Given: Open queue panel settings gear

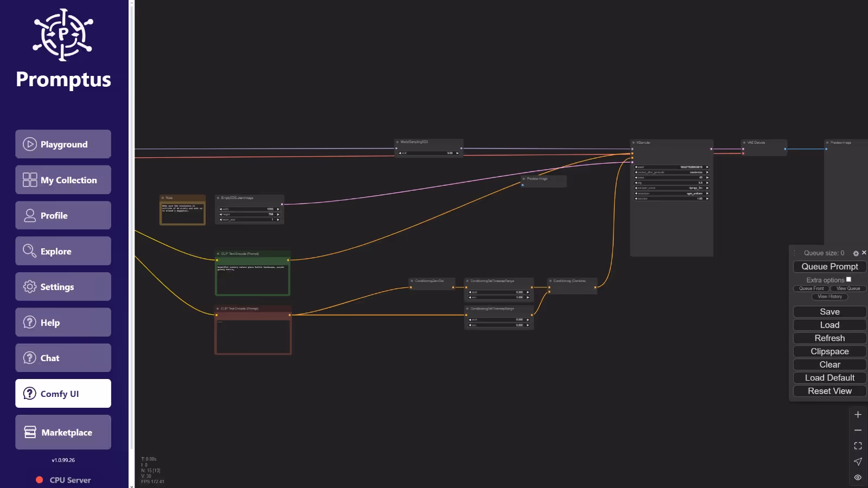Looking at the screenshot, I should click(x=856, y=253).
